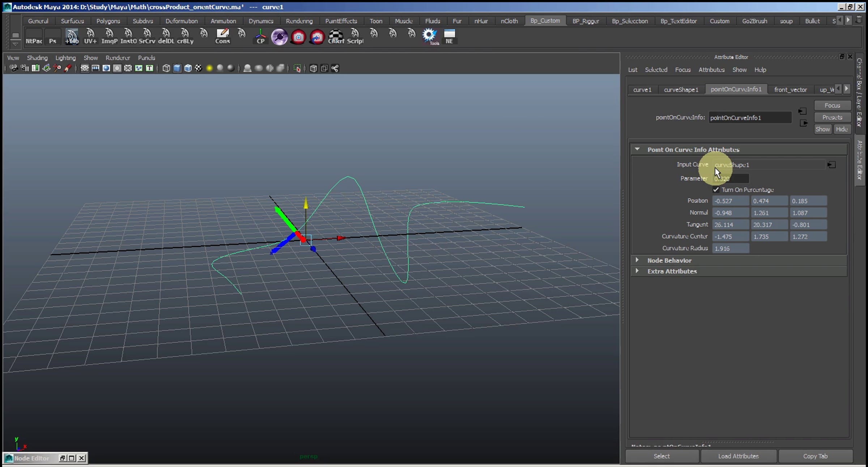The image size is (868, 467).
Task: Click the gear Tools shelf icon
Action: (x=430, y=36)
